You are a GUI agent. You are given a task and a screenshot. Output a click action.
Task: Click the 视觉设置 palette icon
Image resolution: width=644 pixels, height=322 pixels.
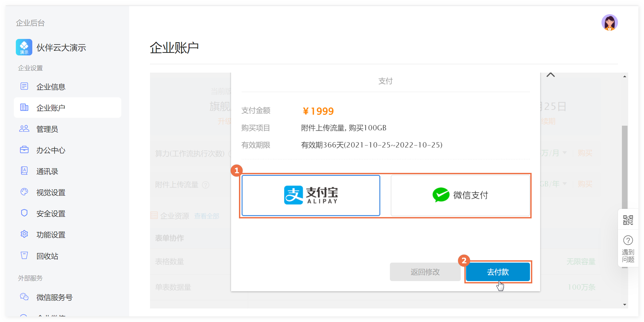24,192
